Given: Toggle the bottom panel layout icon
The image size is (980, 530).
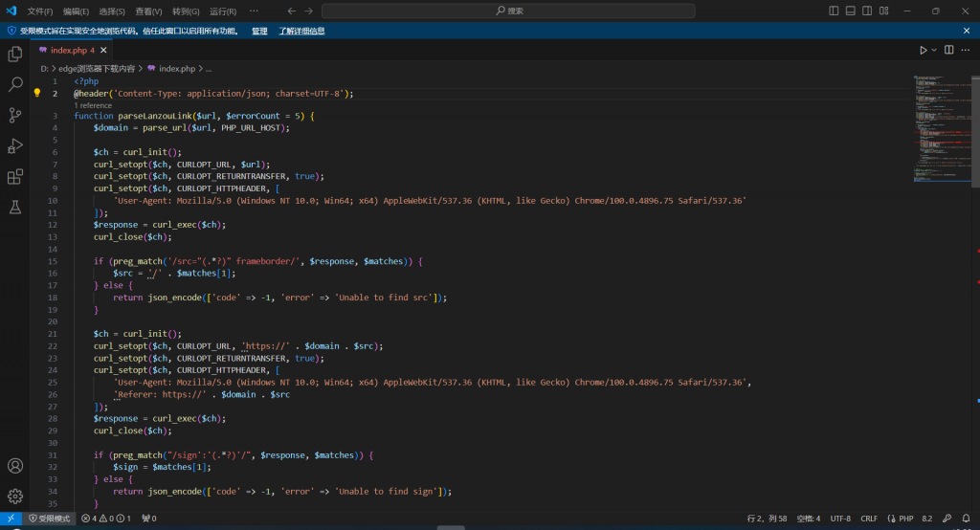Looking at the screenshot, I should (x=851, y=11).
